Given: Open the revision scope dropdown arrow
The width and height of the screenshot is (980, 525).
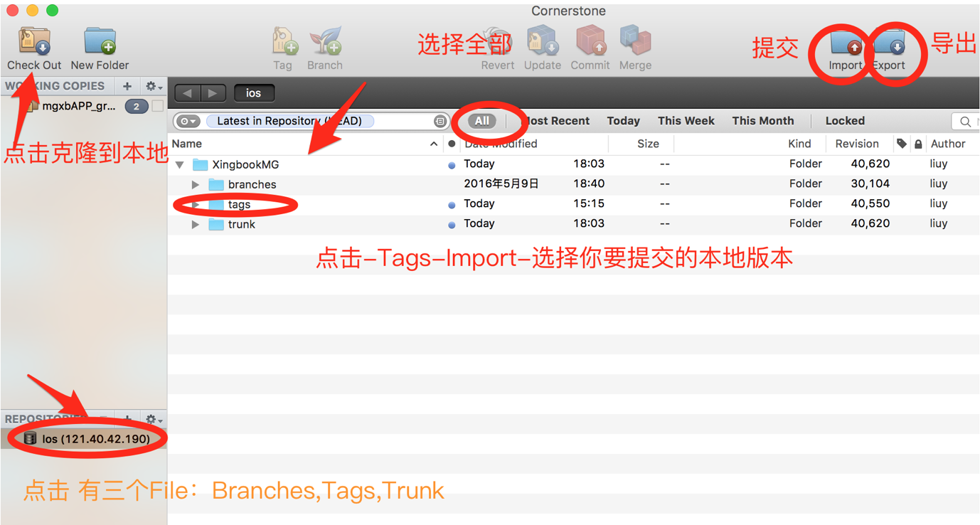Looking at the screenshot, I should click(x=188, y=122).
